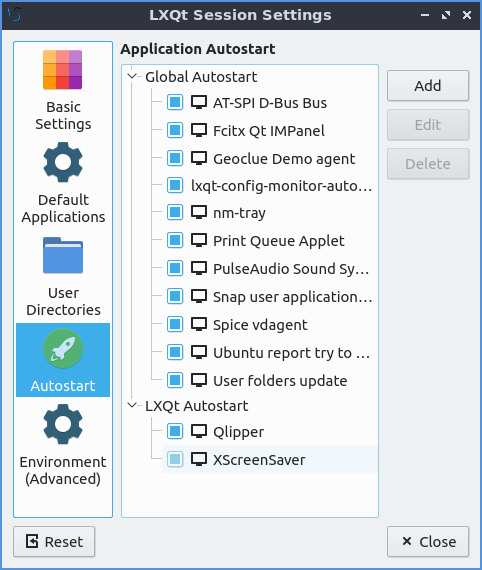
Task: Uncheck the Spice vdagent checkbox
Action: point(175,324)
